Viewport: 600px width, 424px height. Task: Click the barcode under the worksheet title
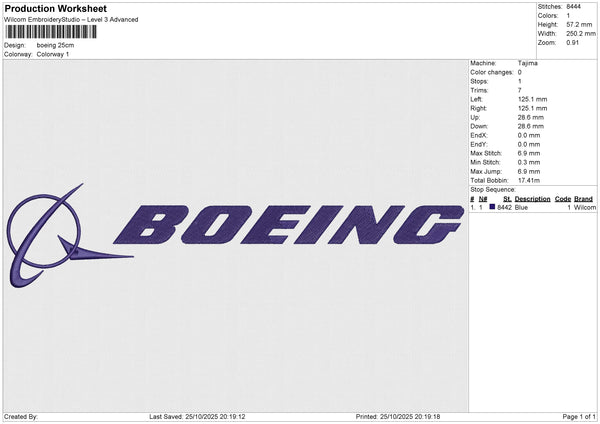pos(51,32)
